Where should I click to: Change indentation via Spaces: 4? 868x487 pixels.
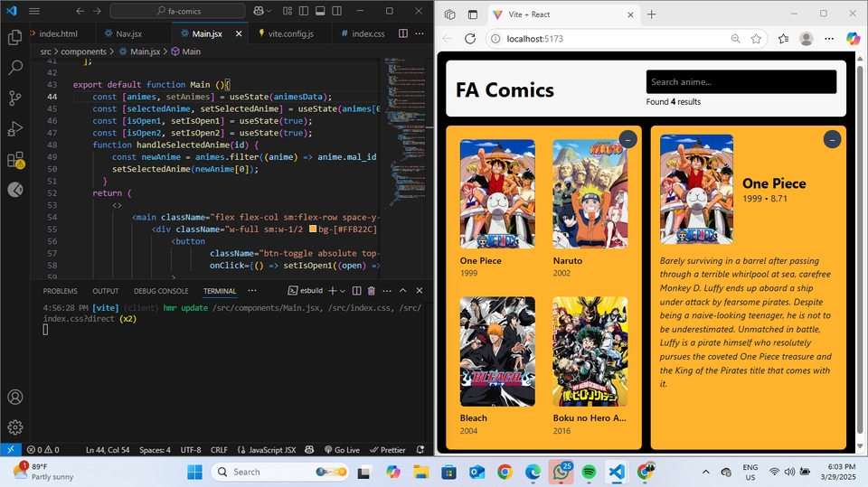pos(155,450)
